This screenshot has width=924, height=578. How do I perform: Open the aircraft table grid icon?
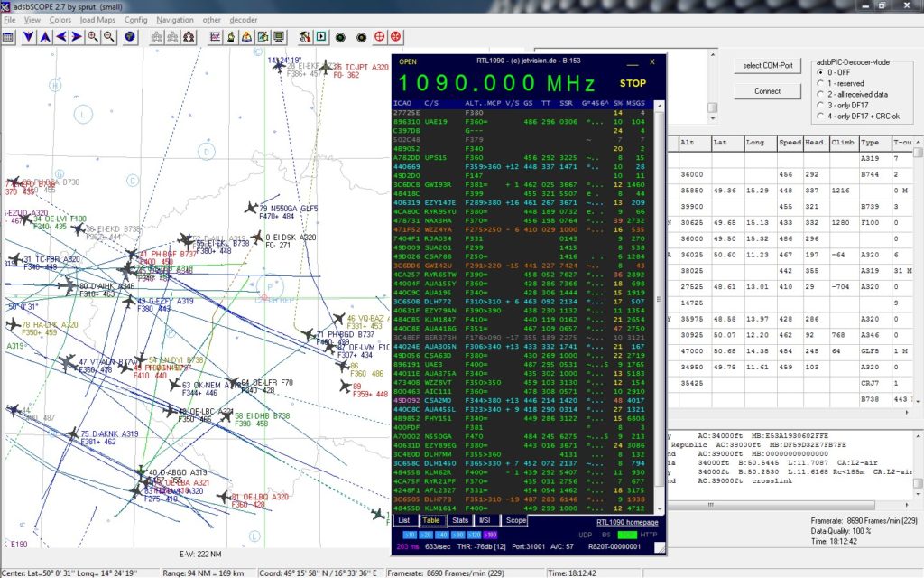click(x=7, y=37)
